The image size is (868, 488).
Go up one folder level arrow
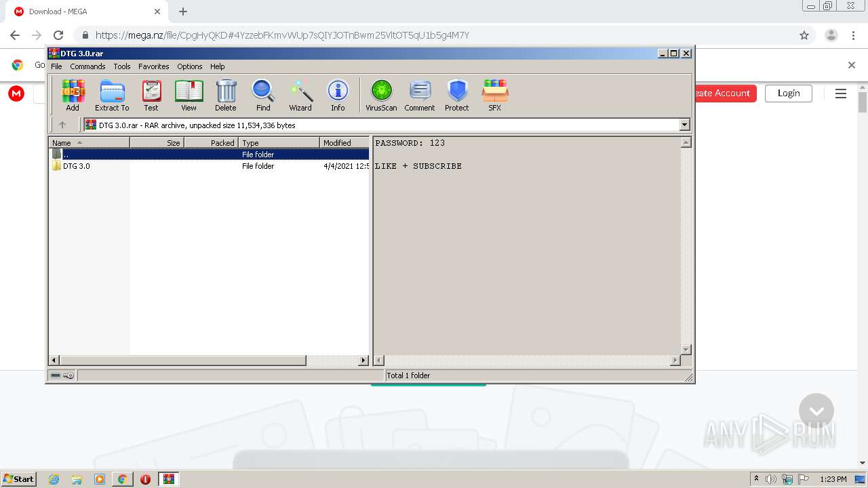(62, 125)
